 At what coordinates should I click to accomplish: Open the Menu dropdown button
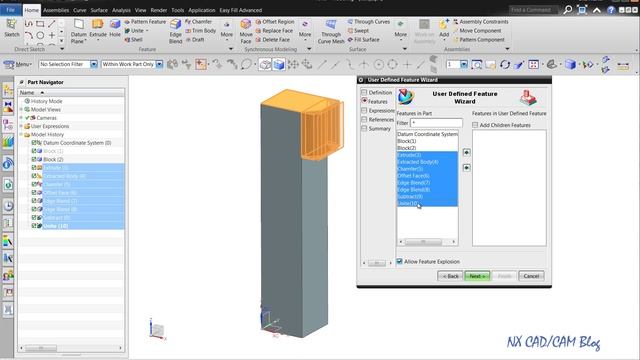coord(18,64)
